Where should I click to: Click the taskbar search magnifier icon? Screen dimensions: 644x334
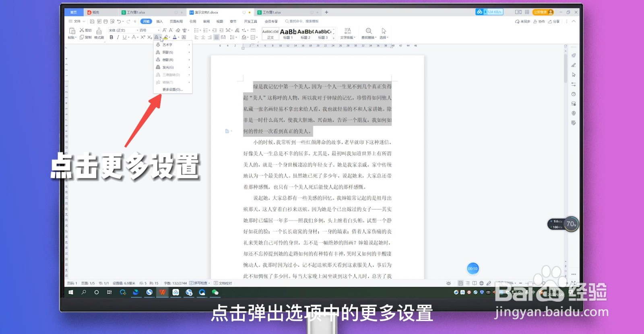pos(84,292)
